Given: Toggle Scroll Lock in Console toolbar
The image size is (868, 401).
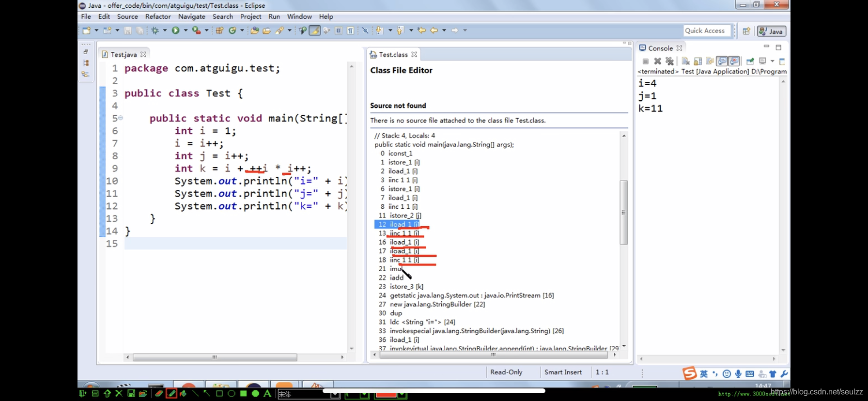Looking at the screenshot, I should pyautogui.click(x=697, y=61).
